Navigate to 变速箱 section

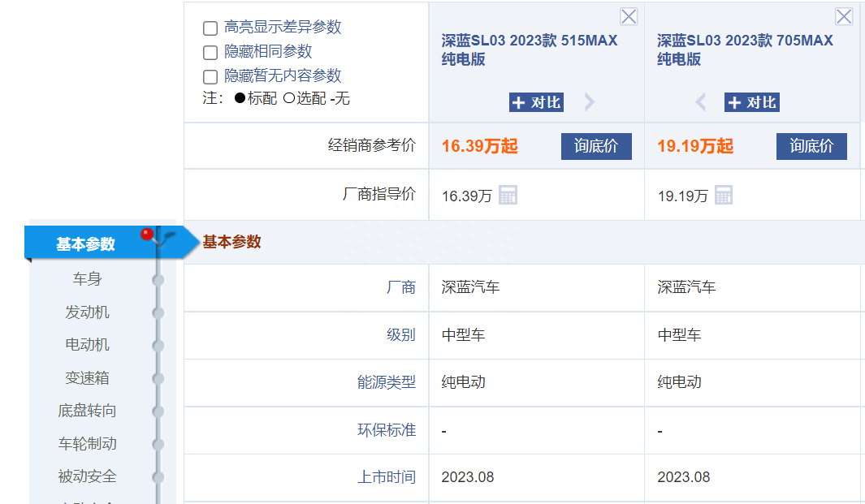[x=87, y=378]
